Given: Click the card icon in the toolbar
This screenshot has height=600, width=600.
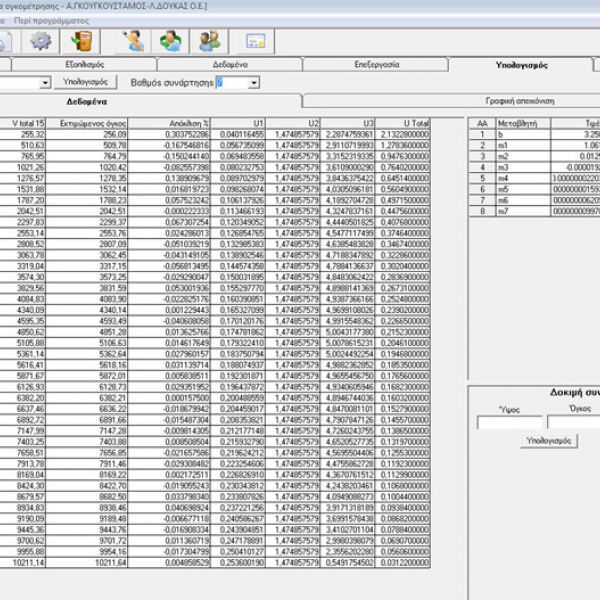Looking at the screenshot, I should 256,41.
